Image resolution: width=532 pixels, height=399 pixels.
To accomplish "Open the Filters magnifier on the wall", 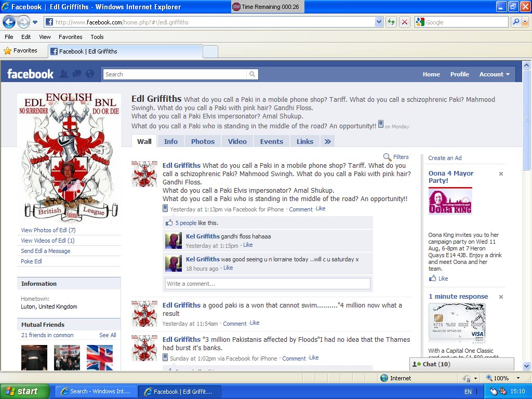I will pos(388,157).
